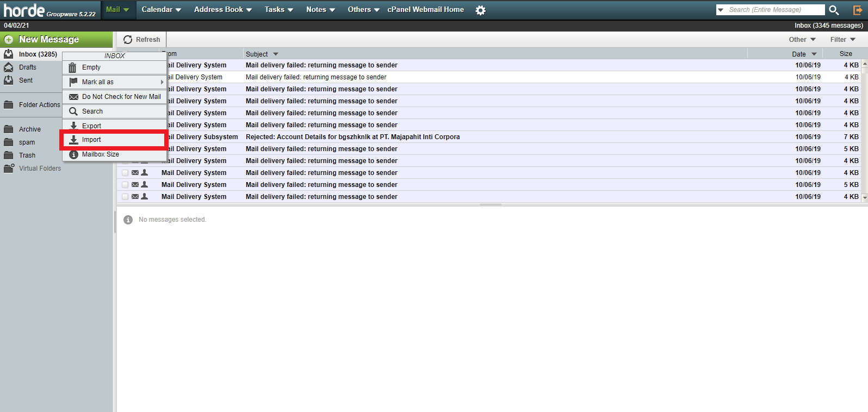868x412 pixels.
Task: Click the Horde Groupware logo
Action: (49, 10)
